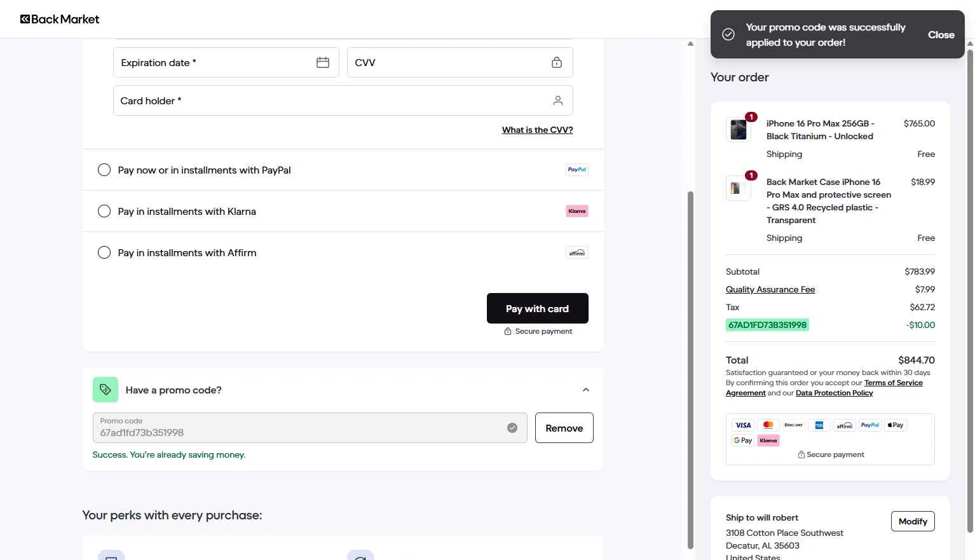
Task: Collapse the Have a promo code section
Action: point(586,390)
